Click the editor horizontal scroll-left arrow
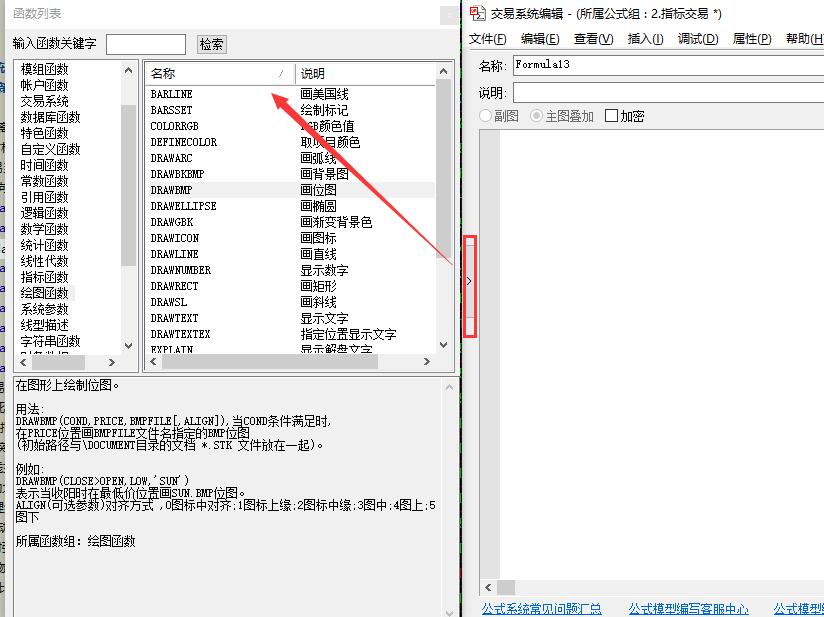 [488, 587]
